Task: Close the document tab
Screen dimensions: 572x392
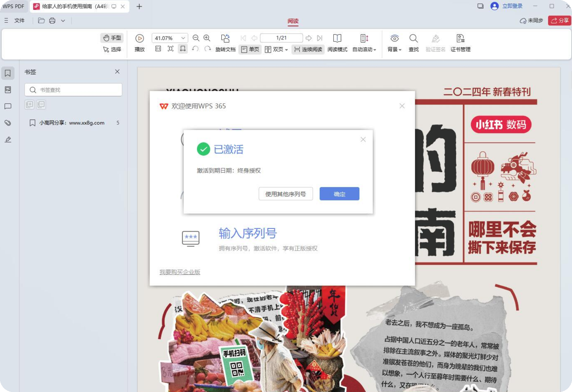Action: coord(122,6)
